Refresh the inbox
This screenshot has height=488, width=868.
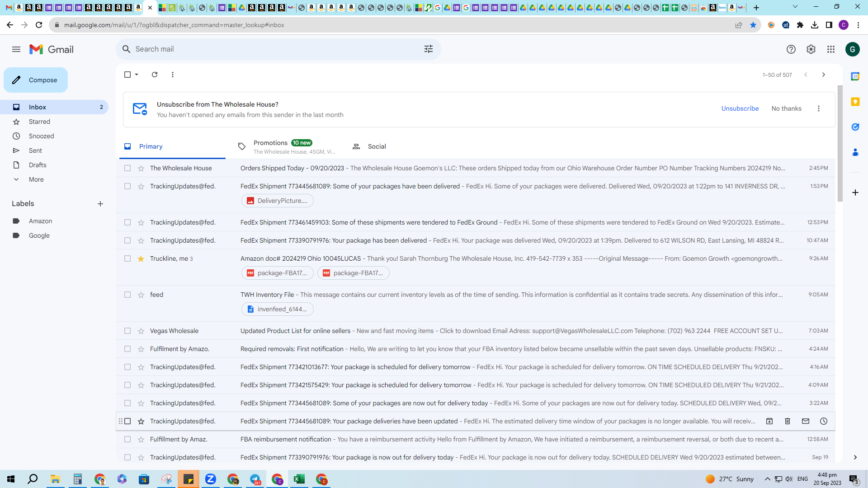coord(155,75)
